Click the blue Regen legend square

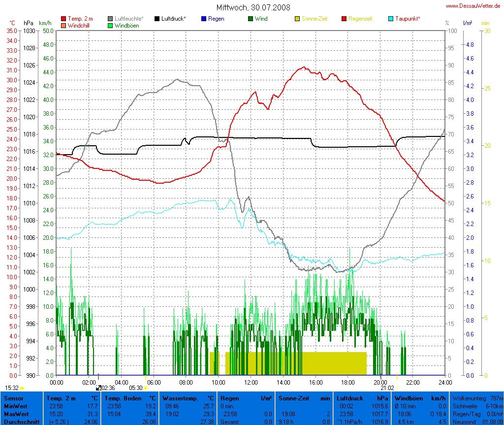click(x=204, y=19)
